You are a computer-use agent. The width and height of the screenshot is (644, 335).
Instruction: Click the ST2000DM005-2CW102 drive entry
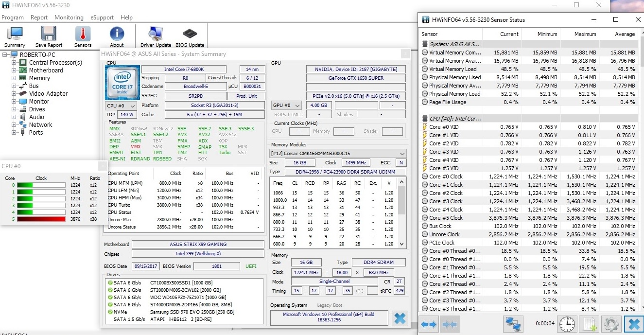tap(184, 290)
